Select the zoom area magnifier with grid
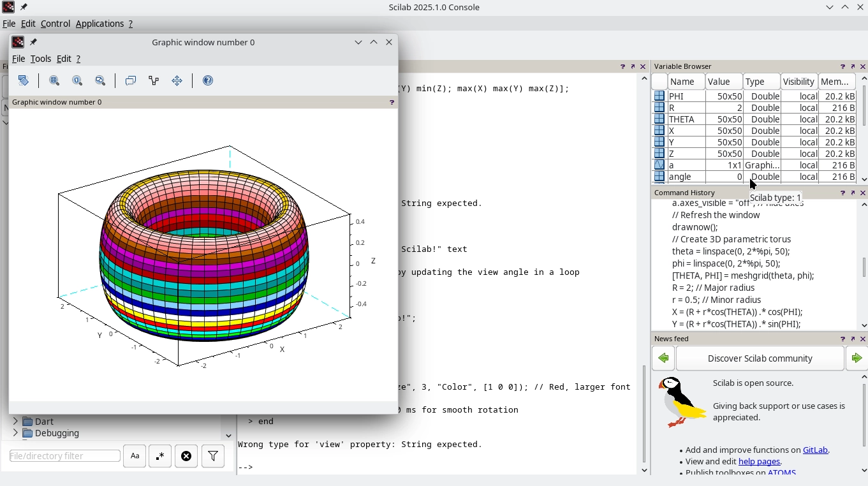The width and height of the screenshot is (868, 486). (x=54, y=81)
